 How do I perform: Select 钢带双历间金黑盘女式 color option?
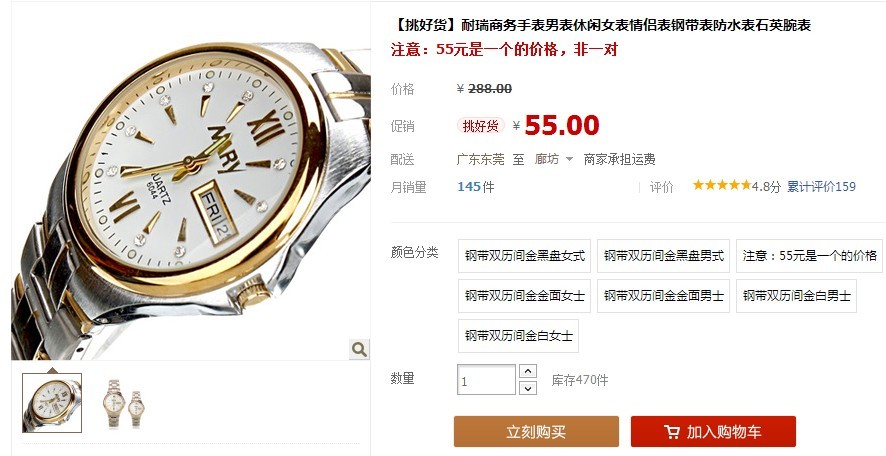pyautogui.click(x=524, y=256)
